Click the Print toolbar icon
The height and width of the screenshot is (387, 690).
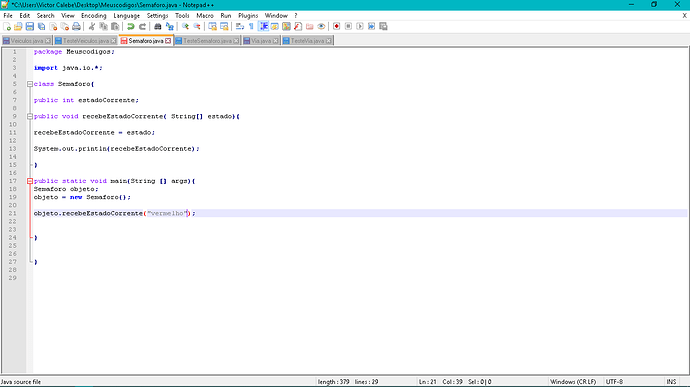[76, 26]
